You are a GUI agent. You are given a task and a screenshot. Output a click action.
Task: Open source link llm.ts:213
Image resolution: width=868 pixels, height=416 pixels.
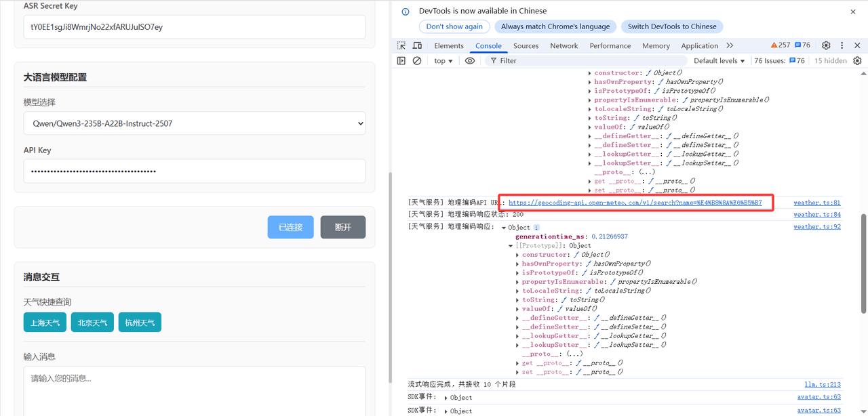[x=823, y=384]
